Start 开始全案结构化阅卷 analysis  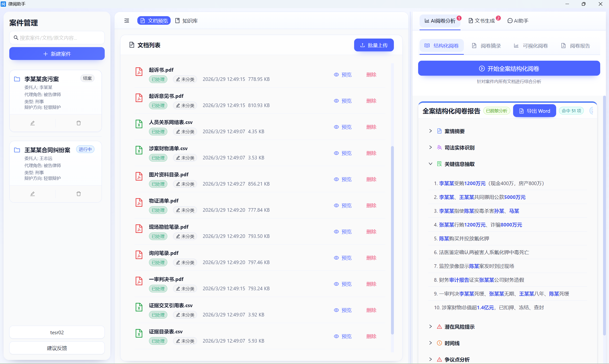(509, 69)
